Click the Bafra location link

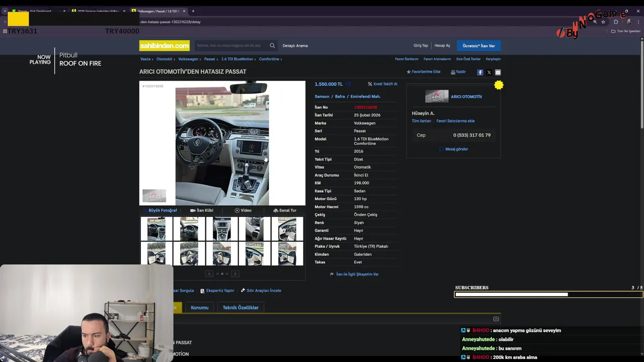340,97
